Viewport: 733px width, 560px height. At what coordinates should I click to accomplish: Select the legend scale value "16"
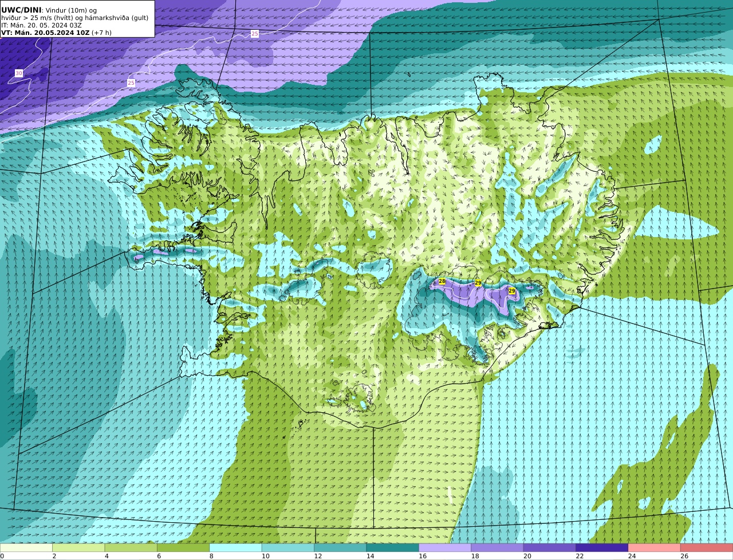coord(423,556)
